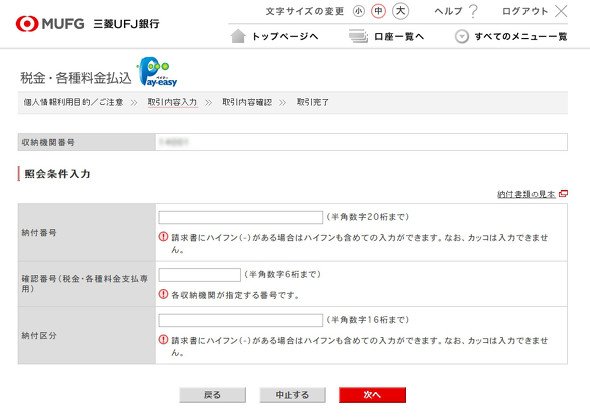Click the help question mark icon
Viewport: 590px width, 418px height.
click(473, 11)
